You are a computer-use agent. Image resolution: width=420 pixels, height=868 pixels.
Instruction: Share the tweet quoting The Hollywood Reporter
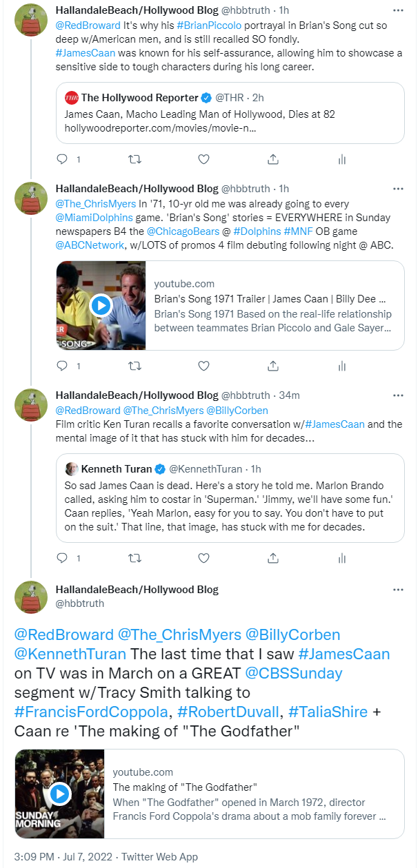click(273, 159)
